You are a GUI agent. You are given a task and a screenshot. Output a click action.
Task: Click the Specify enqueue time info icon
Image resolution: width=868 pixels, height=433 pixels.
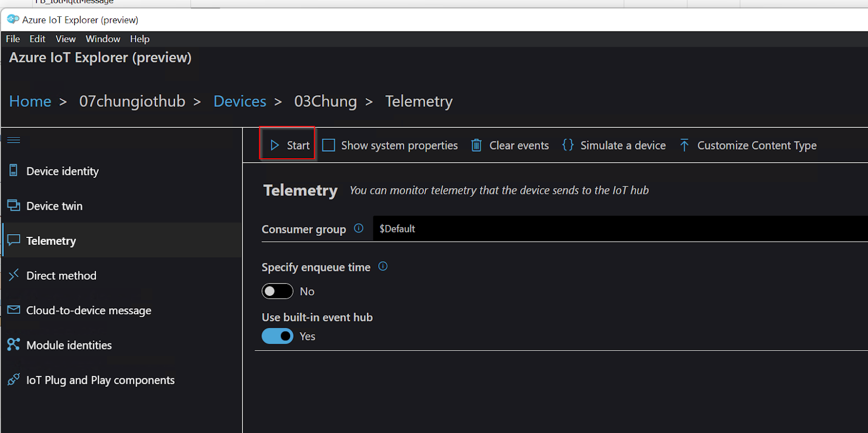pos(383,266)
